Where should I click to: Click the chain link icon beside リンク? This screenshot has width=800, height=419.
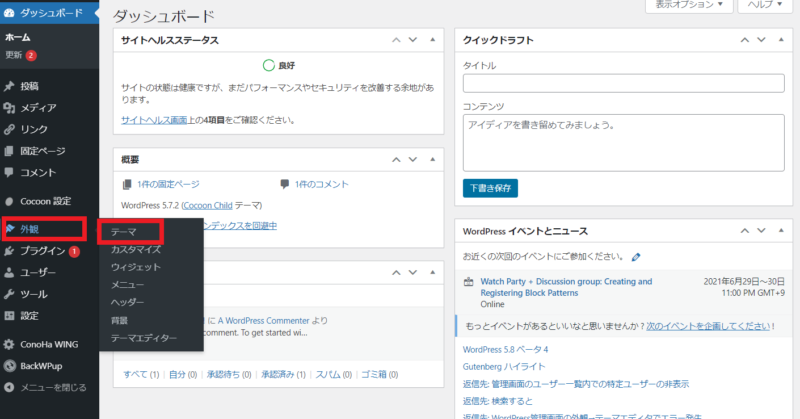(9, 129)
